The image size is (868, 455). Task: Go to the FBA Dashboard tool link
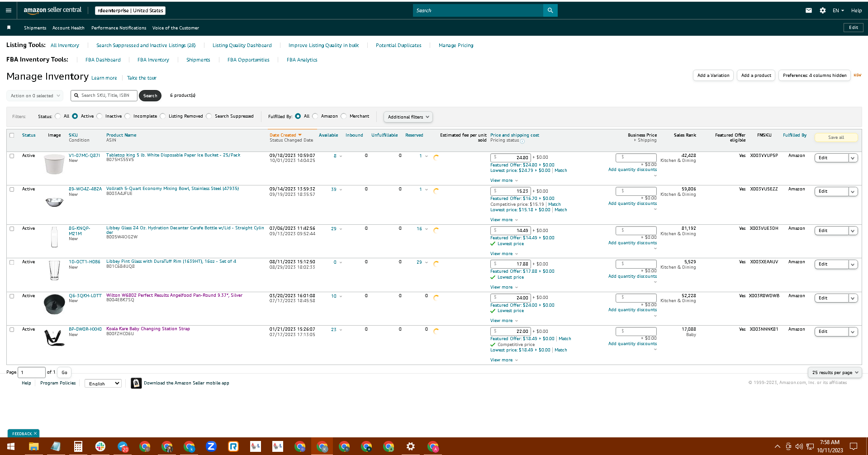(103, 60)
